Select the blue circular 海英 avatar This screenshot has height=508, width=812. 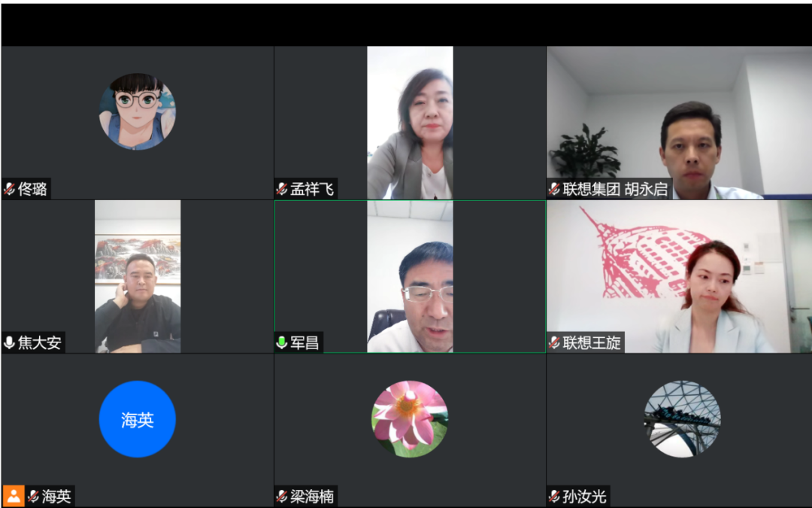pos(138,419)
